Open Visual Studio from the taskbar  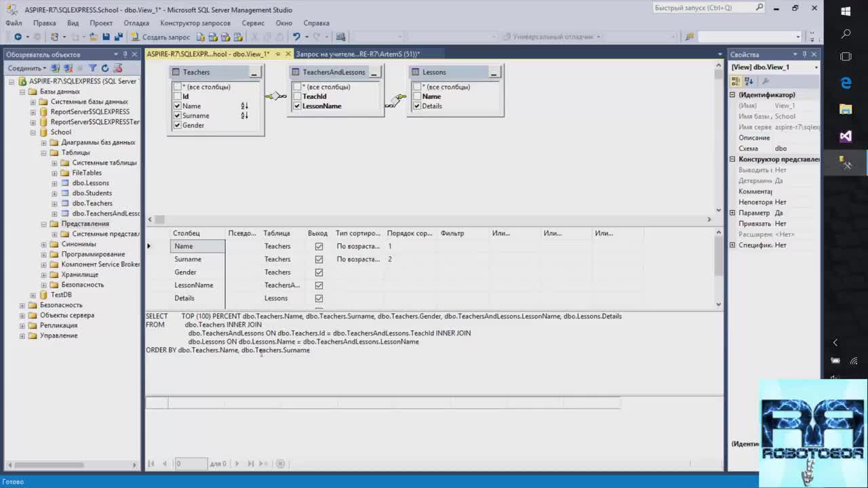(x=846, y=136)
